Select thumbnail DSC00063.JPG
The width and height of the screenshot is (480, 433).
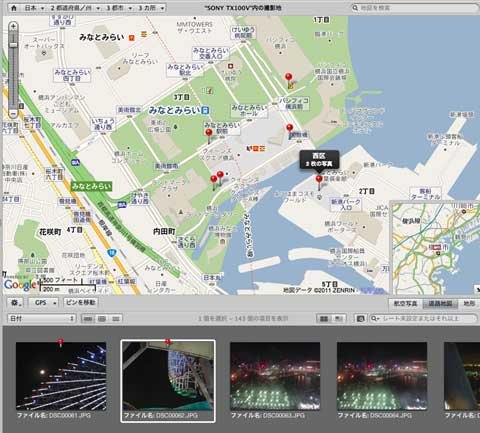click(275, 380)
